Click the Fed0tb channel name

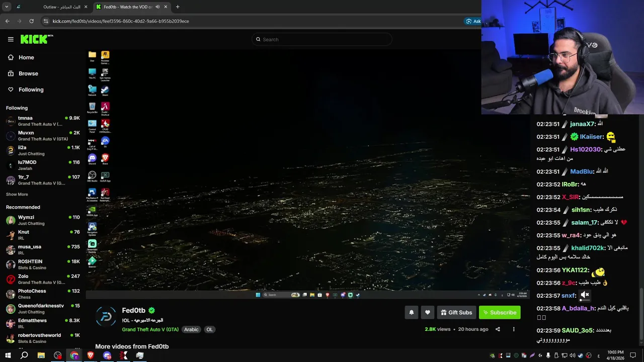(133, 310)
